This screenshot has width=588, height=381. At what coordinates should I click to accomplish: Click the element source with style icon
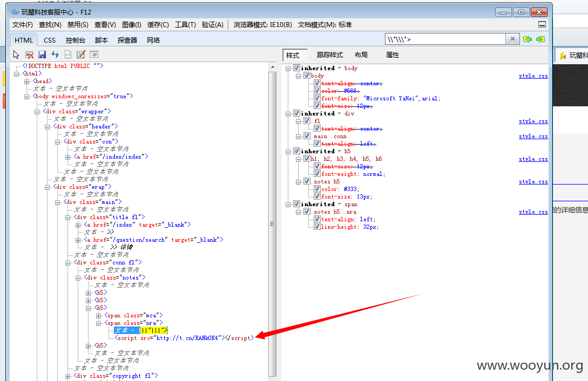(68, 55)
